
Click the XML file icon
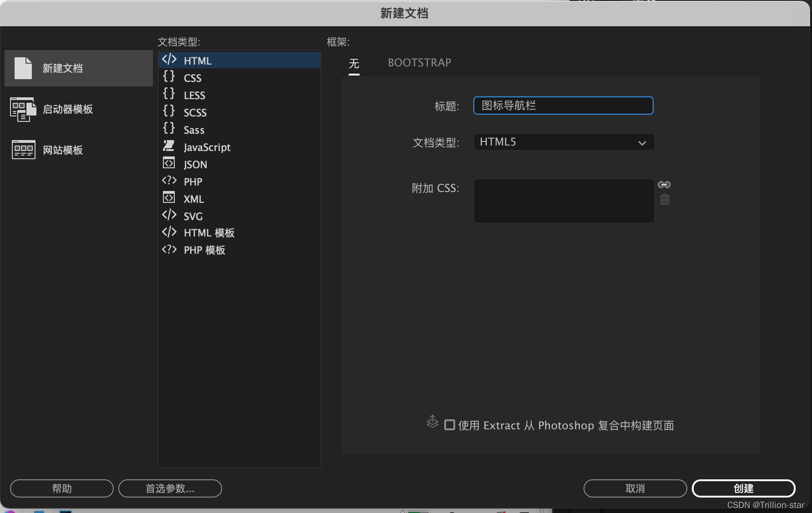169,198
